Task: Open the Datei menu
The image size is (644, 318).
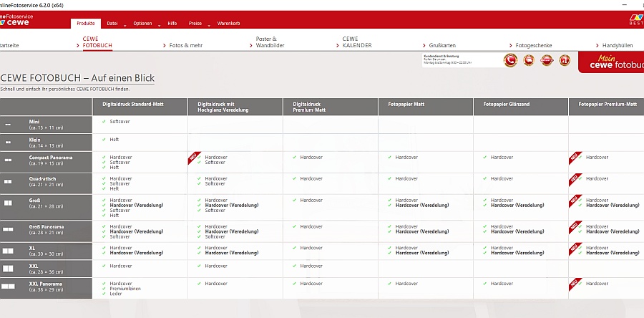Action: tap(112, 24)
